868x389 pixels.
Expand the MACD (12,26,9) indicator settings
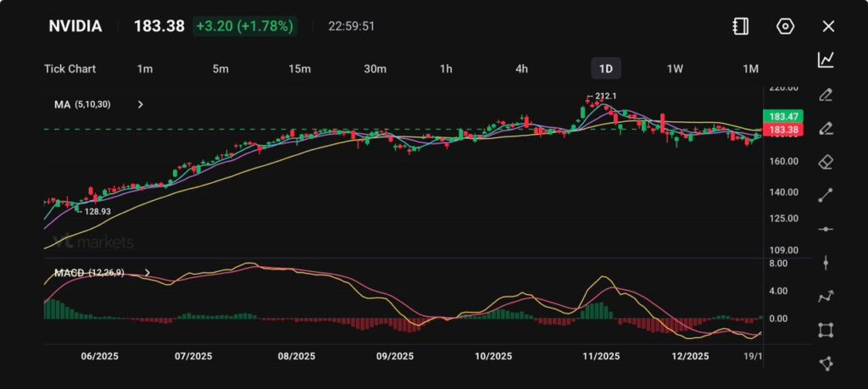(x=147, y=273)
